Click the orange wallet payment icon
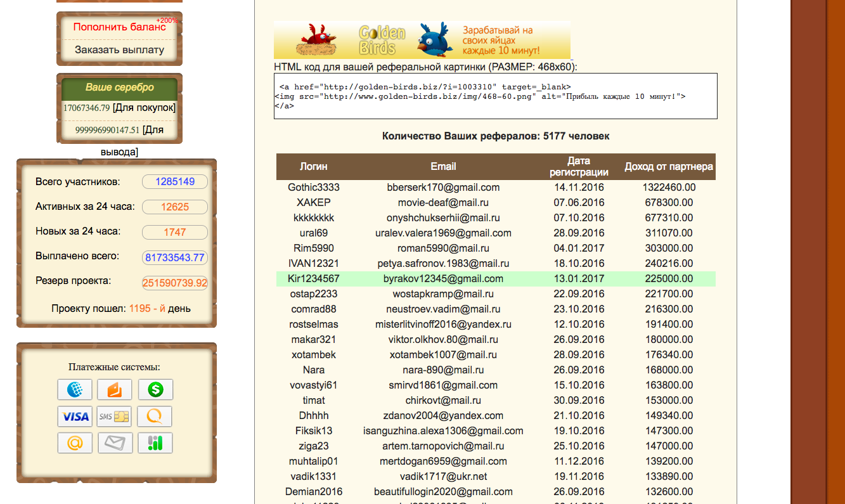 pos(115,389)
